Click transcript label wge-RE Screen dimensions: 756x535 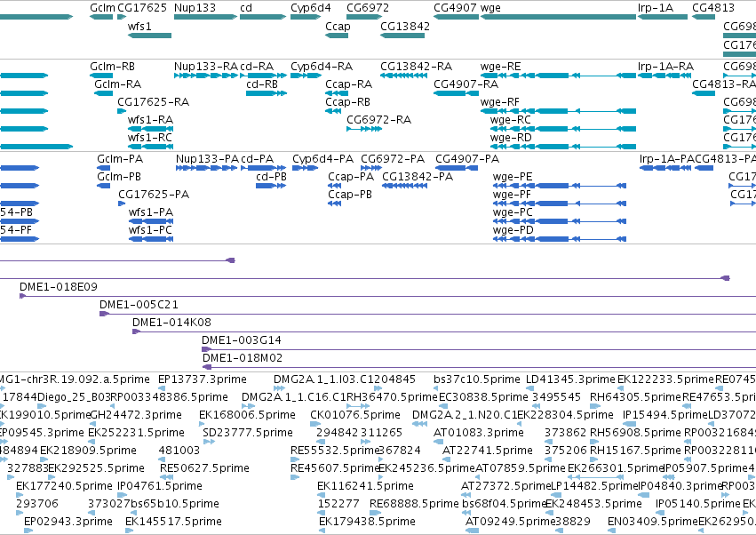pyautogui.click(x=501, y=67)
